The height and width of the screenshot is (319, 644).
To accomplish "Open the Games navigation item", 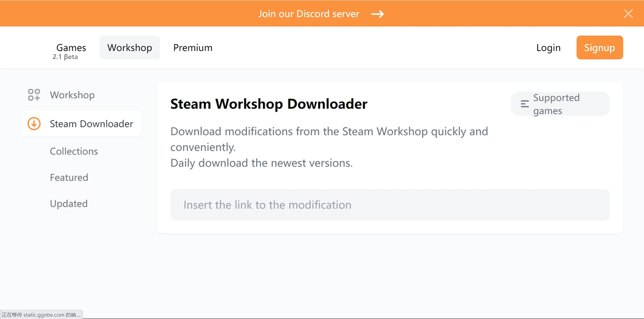I will pos(71,48).
